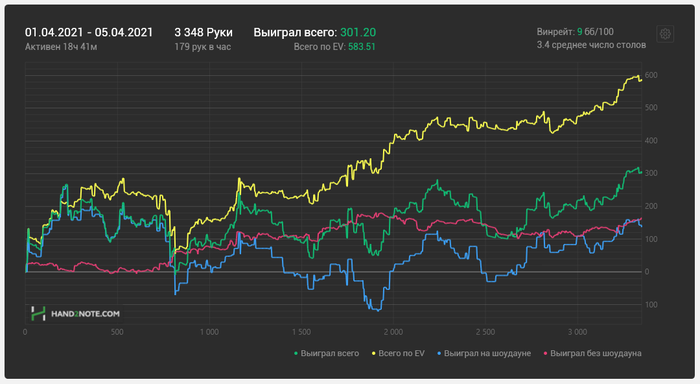
Task: Click the 400 value on the Y axis
Action: click(651, 141)
